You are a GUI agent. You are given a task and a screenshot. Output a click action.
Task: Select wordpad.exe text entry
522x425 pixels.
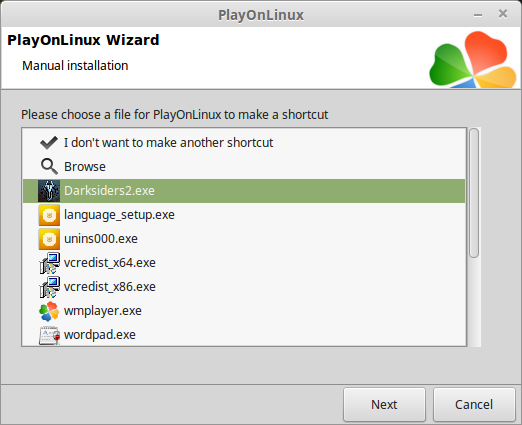pos(100,335)
